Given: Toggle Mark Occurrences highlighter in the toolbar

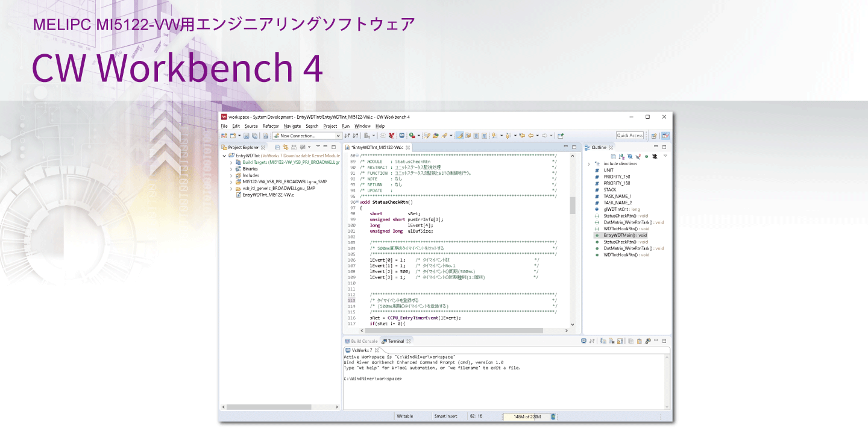Looking at the screenshot, I should tap(459, 136).
